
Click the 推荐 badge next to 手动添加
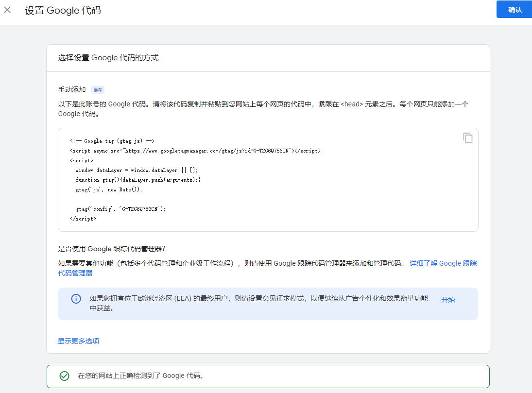(x=98, y=90)
